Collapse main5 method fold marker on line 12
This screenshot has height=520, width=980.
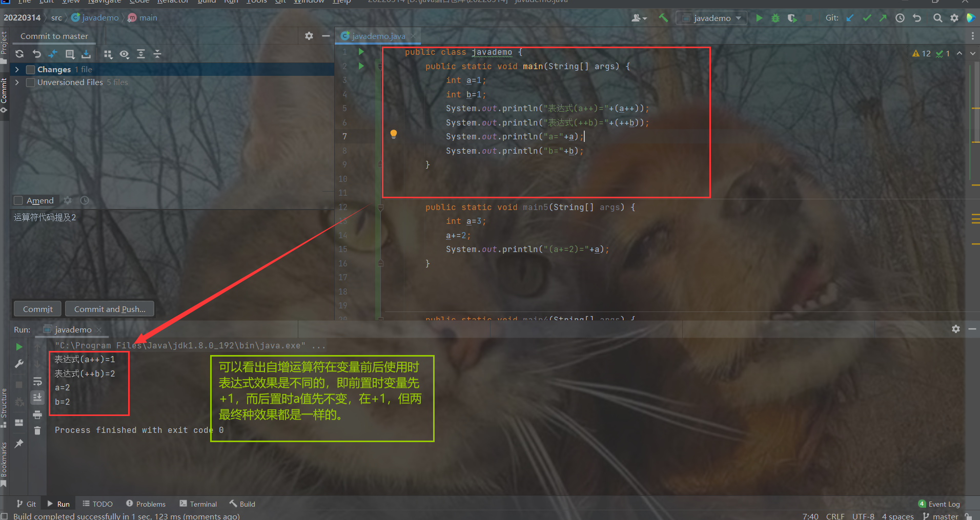click(380, 207)
